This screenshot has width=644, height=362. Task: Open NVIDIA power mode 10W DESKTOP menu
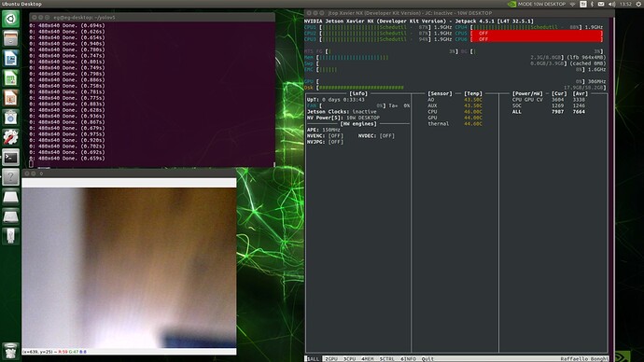point(537,4)
